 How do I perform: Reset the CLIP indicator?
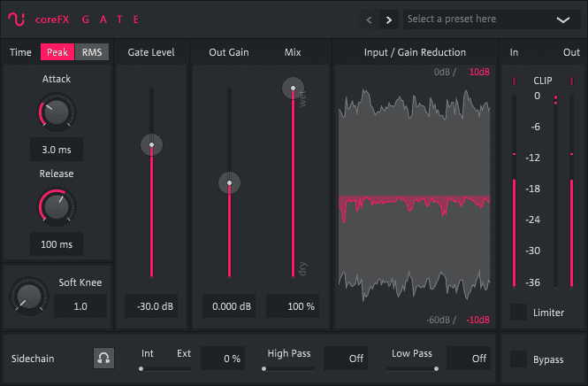click(542, 81)
